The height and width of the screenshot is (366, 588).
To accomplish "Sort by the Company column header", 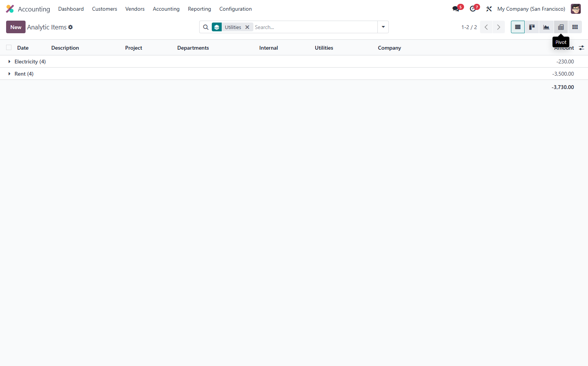I will click(x=390, y=48).
